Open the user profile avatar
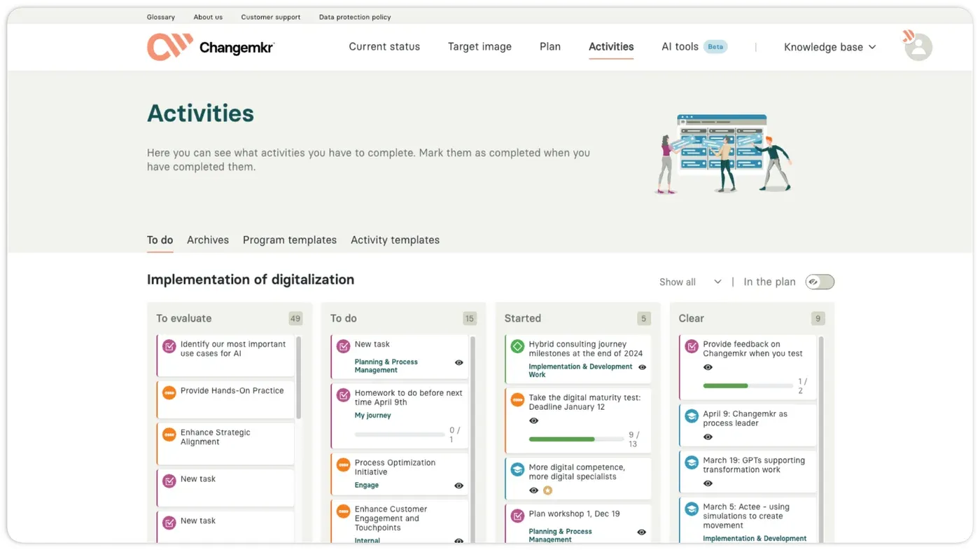The height and width of the screenshot is (550, 980). [x=918, y=47]
